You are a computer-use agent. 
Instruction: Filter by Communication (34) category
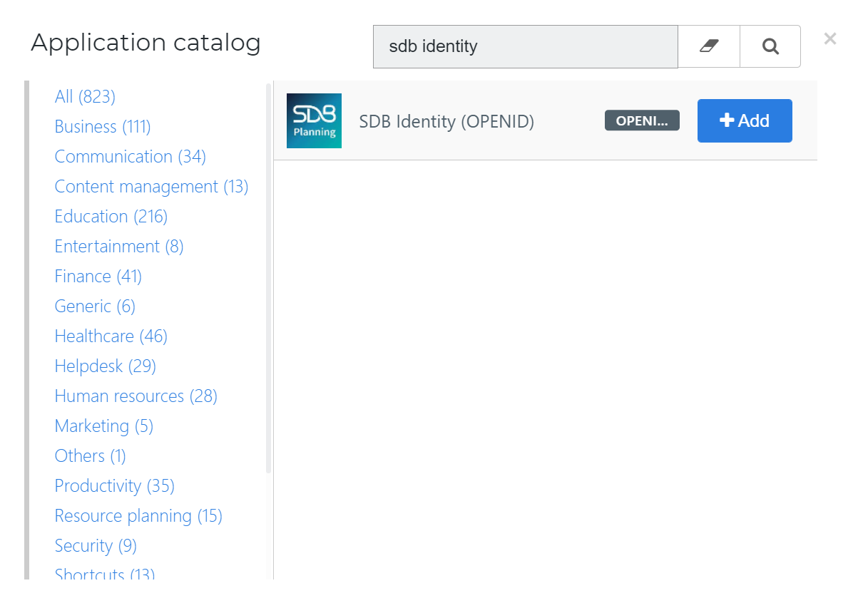coord(131,156)
